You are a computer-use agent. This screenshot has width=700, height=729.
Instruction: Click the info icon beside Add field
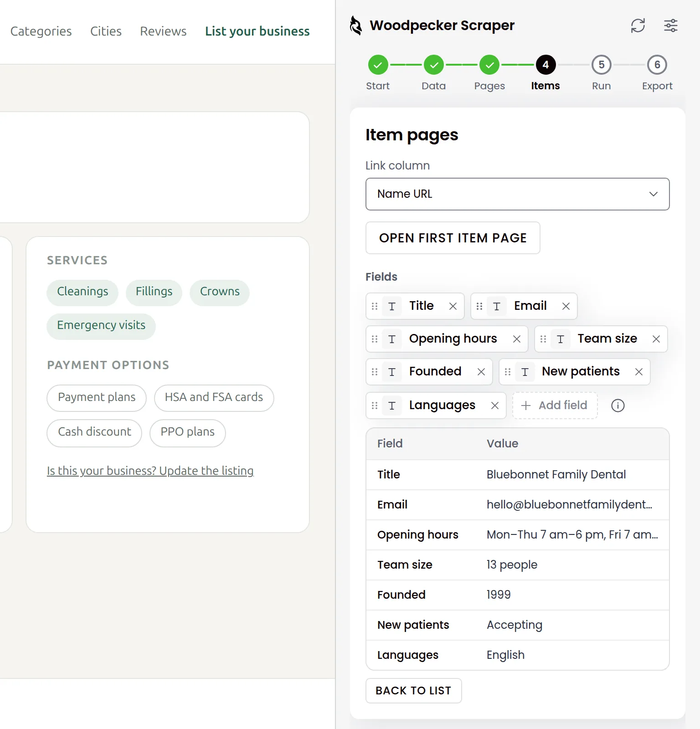click(618, 406)
